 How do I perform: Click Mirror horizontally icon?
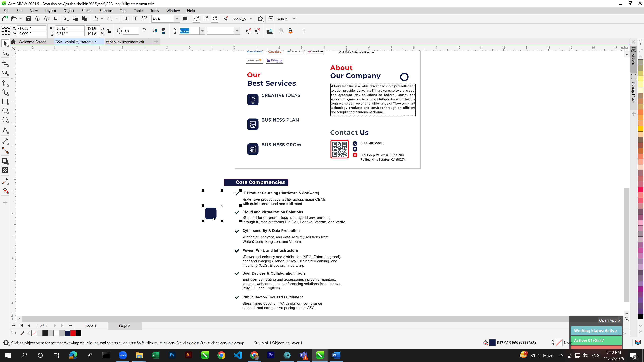tap(154, 31)
